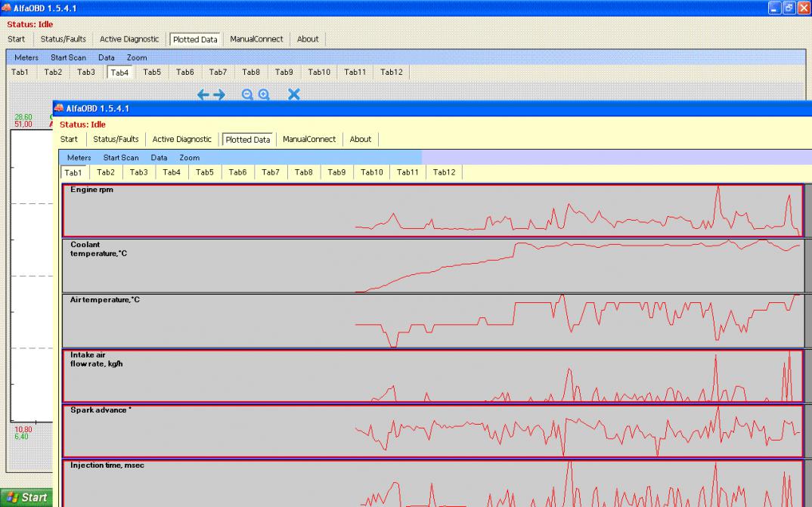
Task: Click Start Scan in the foreground window
Action: [121, 158]
